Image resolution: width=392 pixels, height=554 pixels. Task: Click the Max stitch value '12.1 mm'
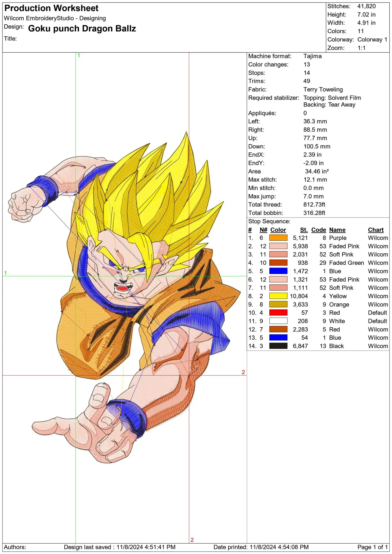tap(315, 180)
